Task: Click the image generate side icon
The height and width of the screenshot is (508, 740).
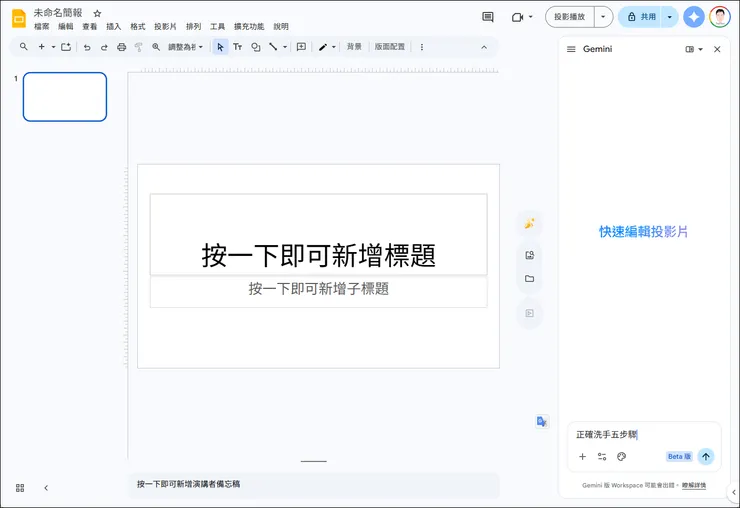Action: pyautogui.click(x=530, y=255)
